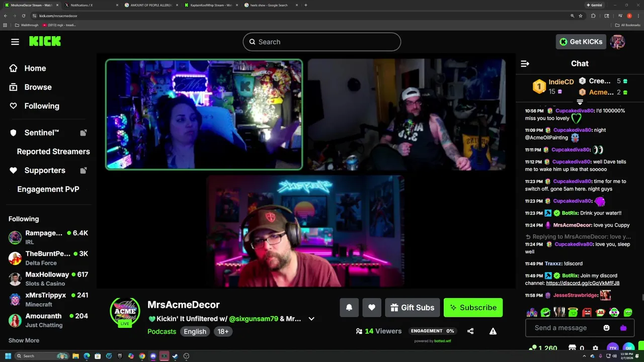The width and height of the screenshot is (644, 362).
Task: Open Sentinel™ external link
Action: pyautogui.click(x=48, y=133)
